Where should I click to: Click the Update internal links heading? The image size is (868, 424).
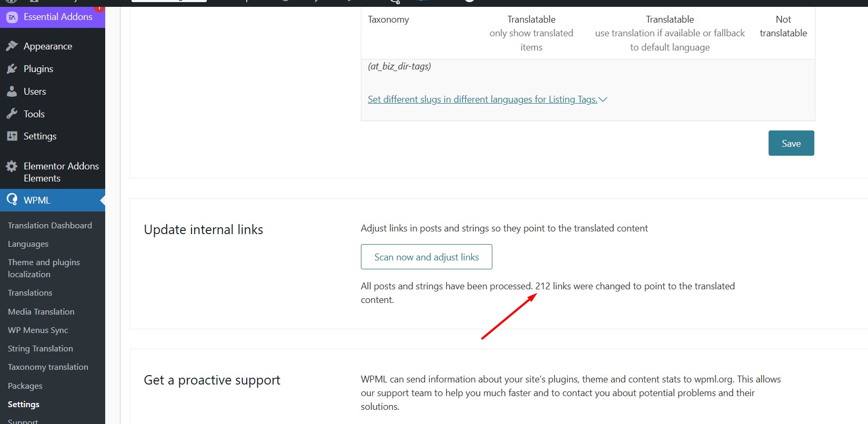pyautogui.click(x=204, y=230)
